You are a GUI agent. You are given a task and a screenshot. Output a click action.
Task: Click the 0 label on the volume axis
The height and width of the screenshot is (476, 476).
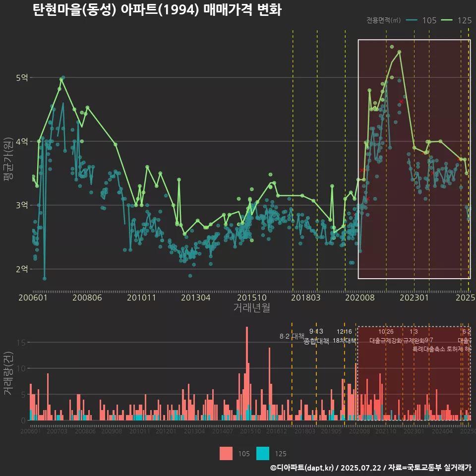pyautogui.click(x=24, y=421)
